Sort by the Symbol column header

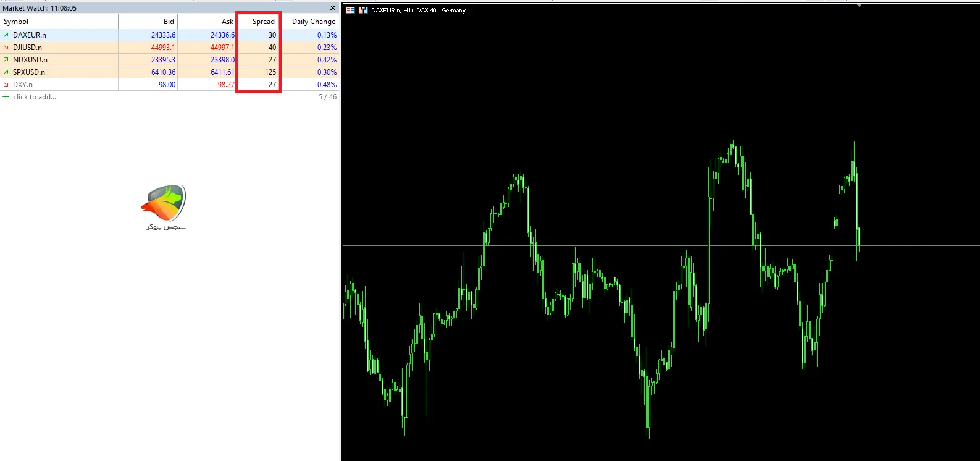point(16,22)
